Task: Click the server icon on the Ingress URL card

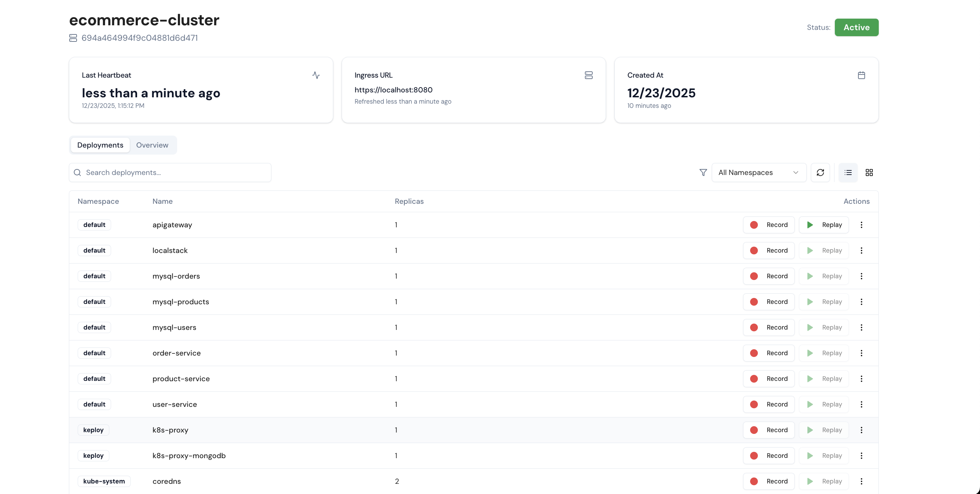Action: pyautogui.click(x=588, y=75)
